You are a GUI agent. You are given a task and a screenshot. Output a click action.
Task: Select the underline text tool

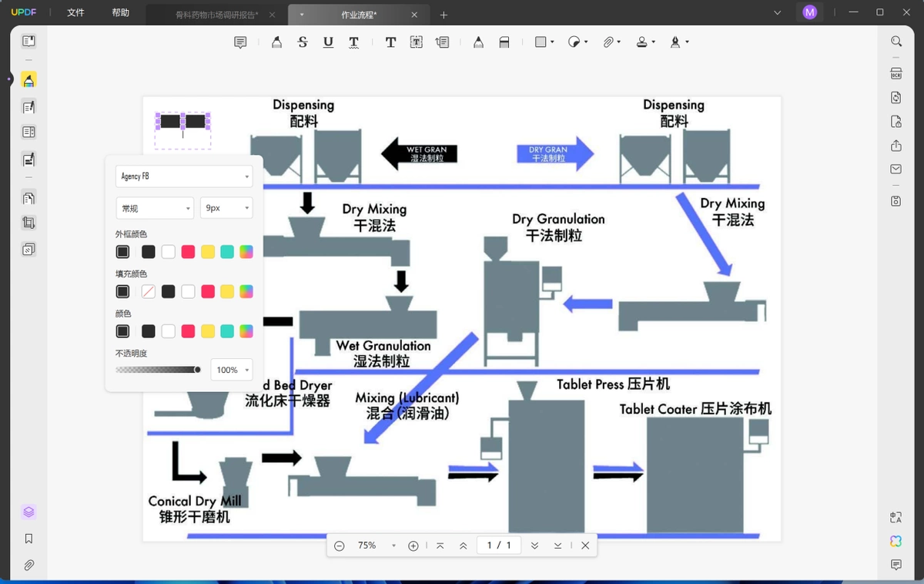click(328, 42)
